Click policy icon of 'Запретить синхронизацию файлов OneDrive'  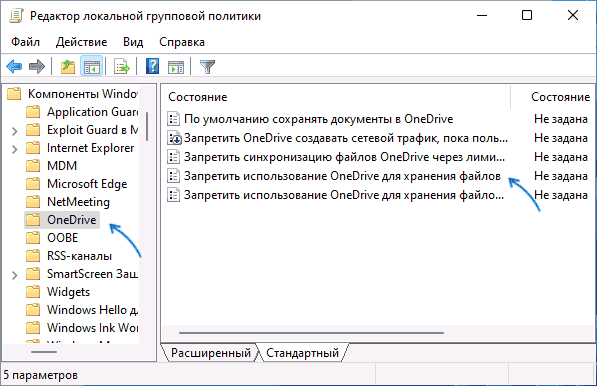(x=174, y=157)
